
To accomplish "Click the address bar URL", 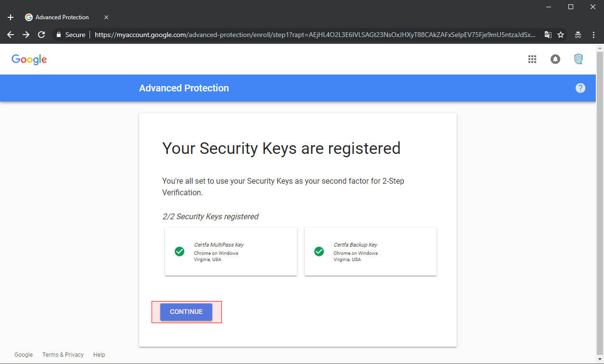I will [x=313, y=35].
